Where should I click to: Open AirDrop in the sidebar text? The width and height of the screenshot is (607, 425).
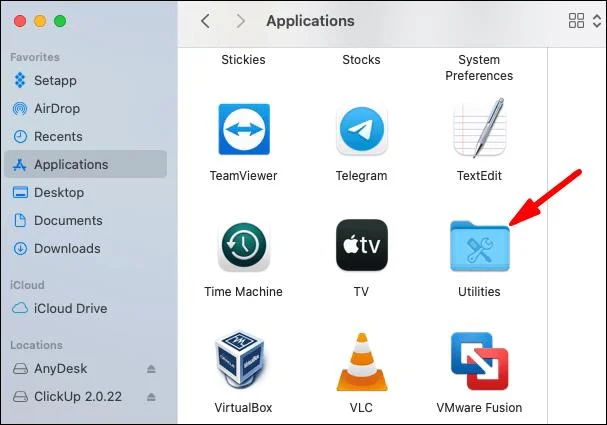pos(57,109)
